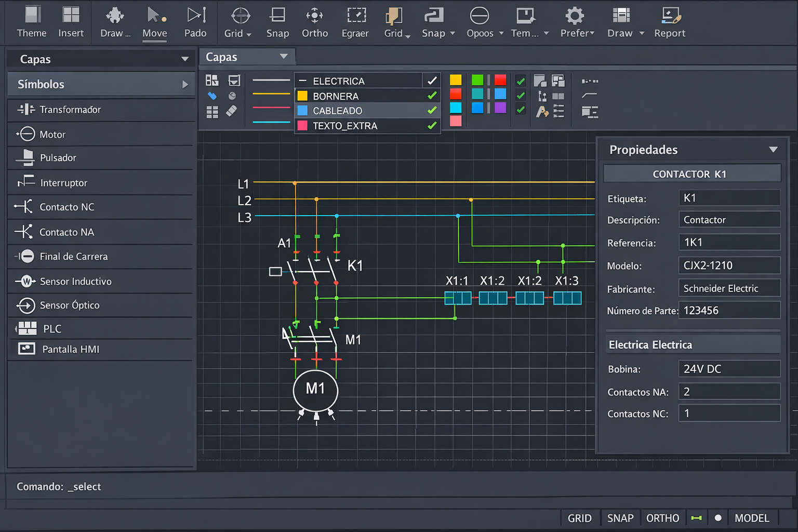Pick the Interruptor symbol

point(101,182)
